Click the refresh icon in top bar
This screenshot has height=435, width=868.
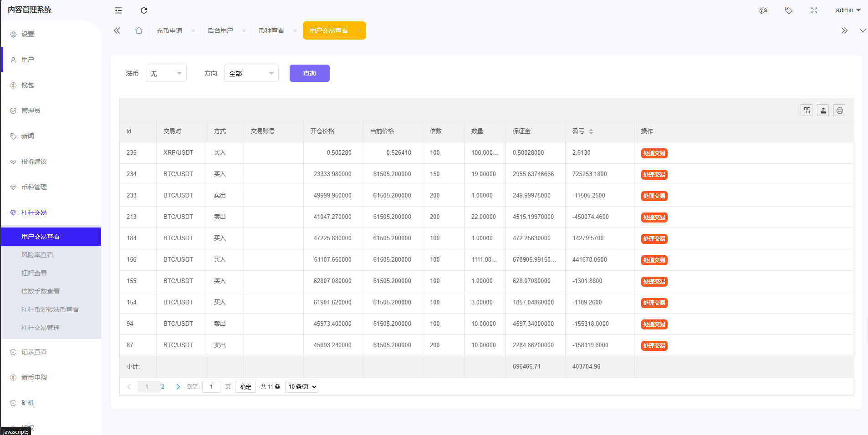144,10
